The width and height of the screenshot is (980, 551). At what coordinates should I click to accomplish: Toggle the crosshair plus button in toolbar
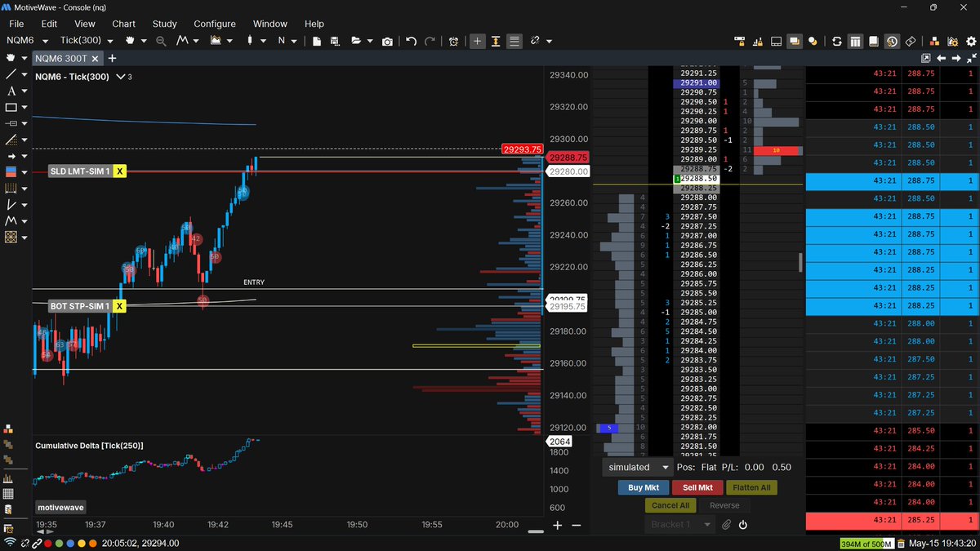(478, 41)
